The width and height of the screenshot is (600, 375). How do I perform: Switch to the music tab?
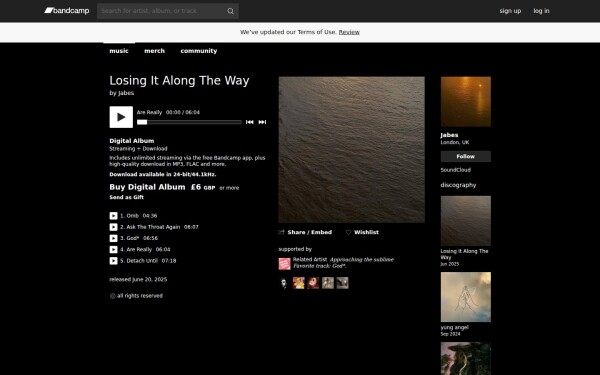point(119,51)
